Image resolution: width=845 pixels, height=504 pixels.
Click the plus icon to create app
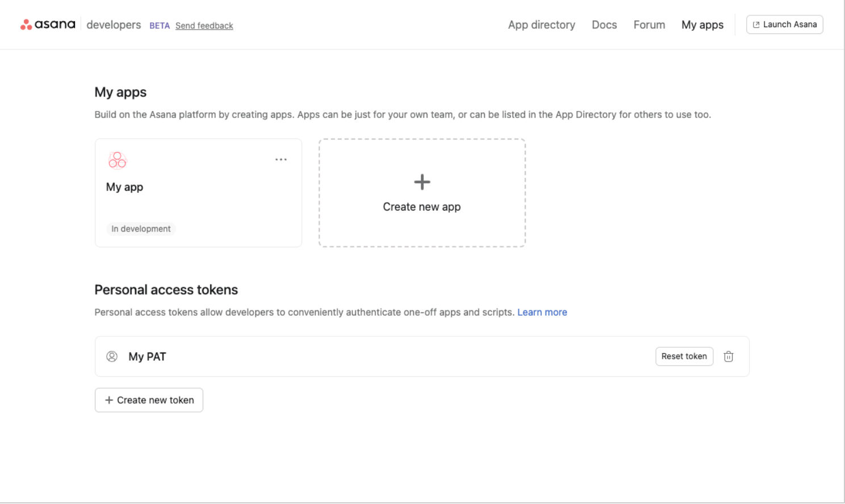point(422,182)
